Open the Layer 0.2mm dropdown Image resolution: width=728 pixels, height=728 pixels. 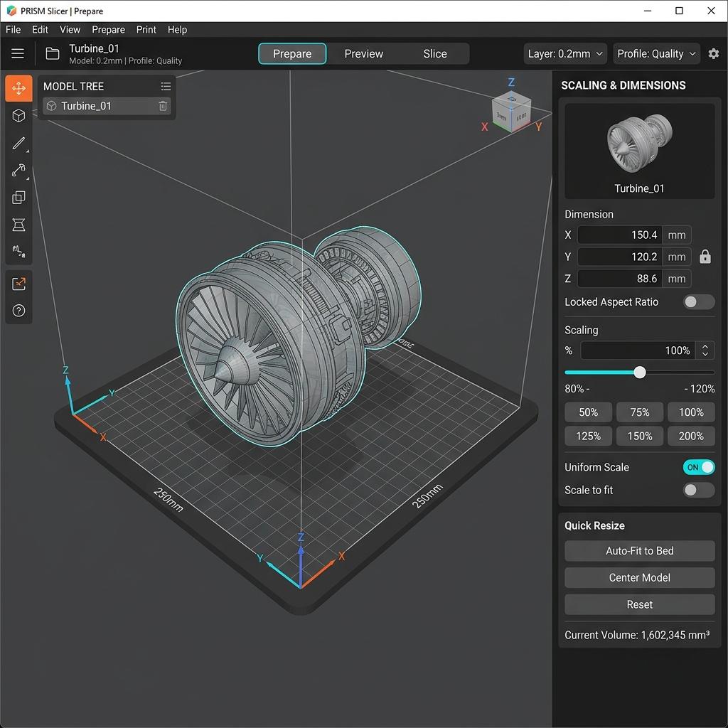coord(565,54)
